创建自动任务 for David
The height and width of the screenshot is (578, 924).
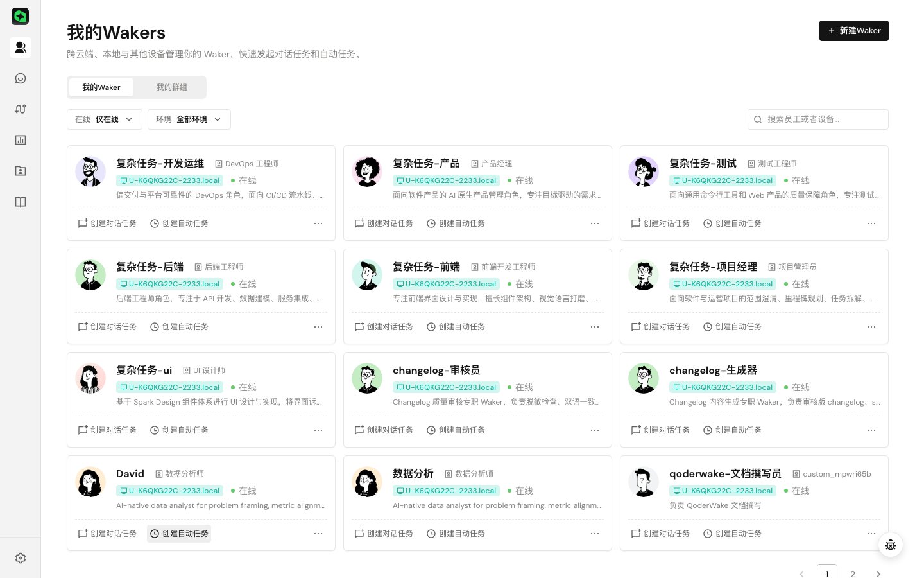pos(179,534)
